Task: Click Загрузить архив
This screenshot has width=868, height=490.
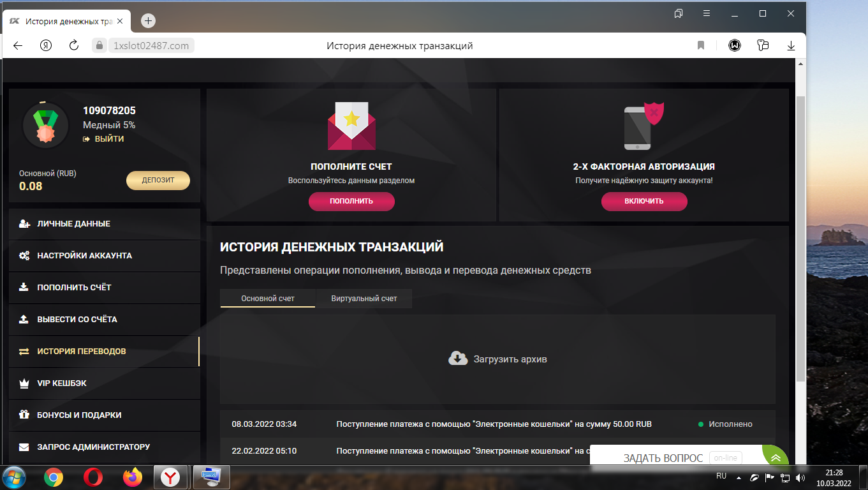Action: point(497,359)
